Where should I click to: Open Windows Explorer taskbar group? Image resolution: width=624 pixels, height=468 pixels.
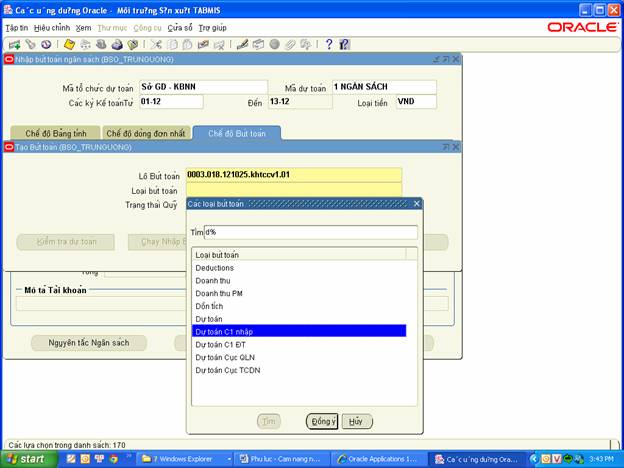pos(185,459)
